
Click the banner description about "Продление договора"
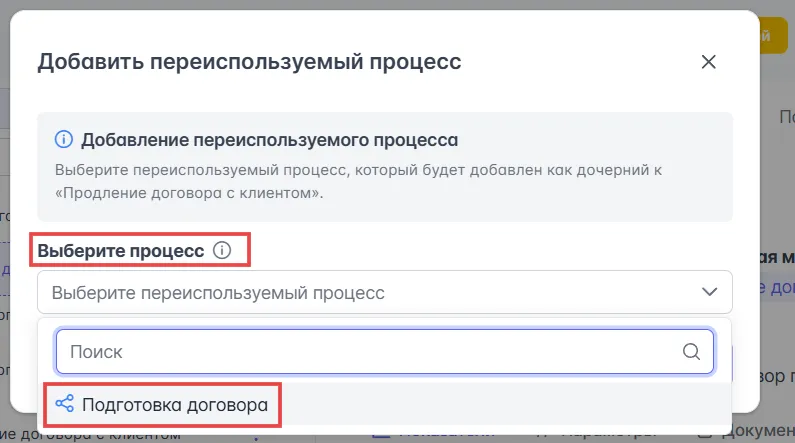click(x=359, y=180)
